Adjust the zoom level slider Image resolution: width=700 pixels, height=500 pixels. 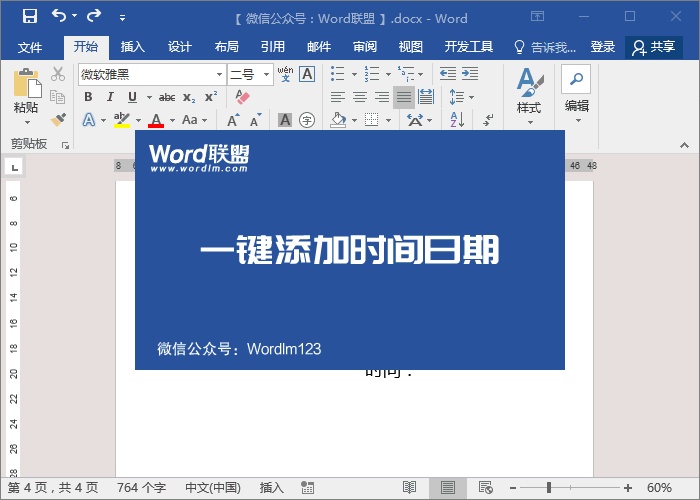[x=549, y=488]
